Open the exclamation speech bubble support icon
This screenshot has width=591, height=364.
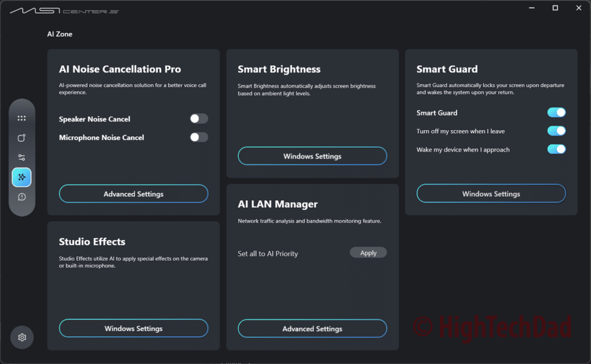click(22, 197)
